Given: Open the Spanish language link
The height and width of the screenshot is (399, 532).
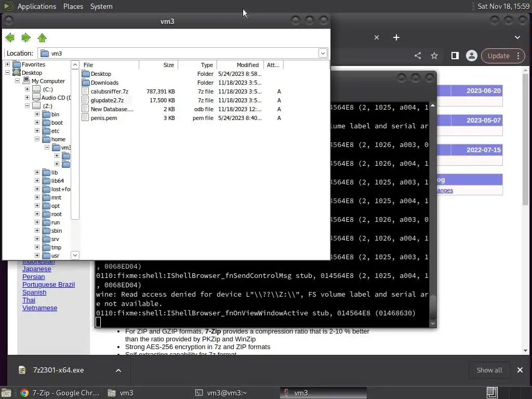Looking at the screenshot, I should pos(34,292).
